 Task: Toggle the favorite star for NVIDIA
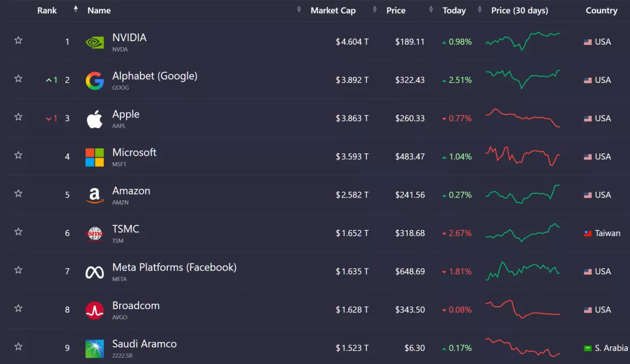click(x=18, y=41)
